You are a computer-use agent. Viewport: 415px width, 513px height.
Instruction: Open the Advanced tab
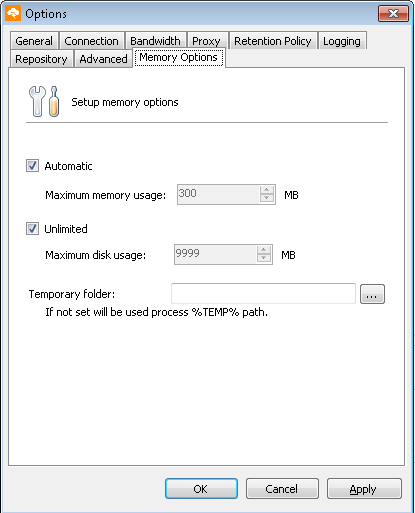coord(103,59)
